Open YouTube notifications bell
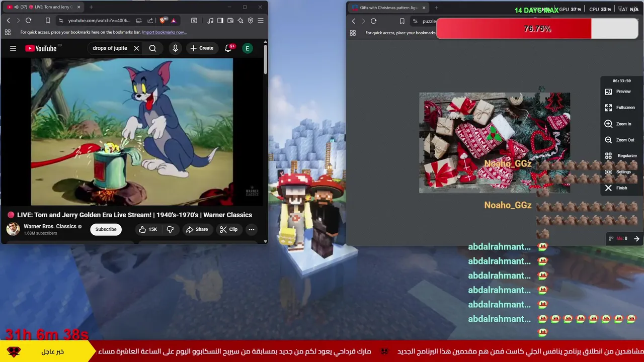The height and width of the screenshot is (362, 644). pos(228,48)
